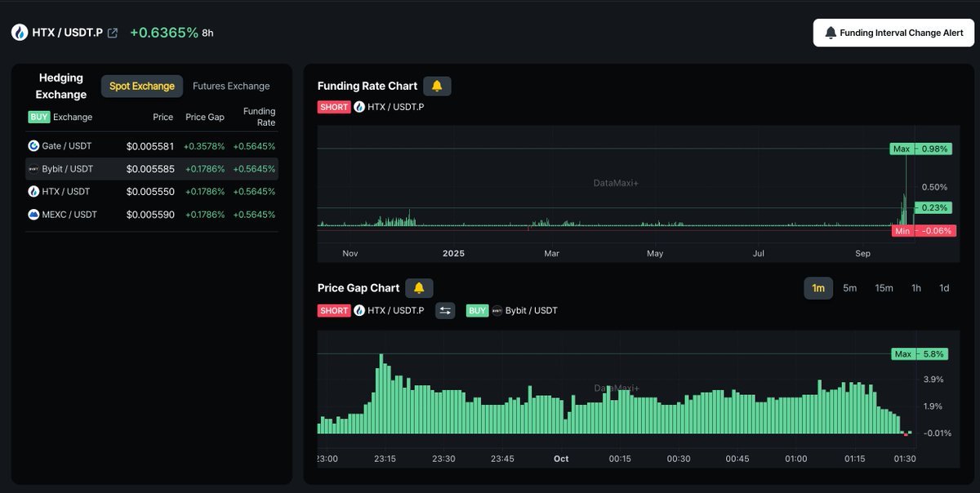980x493 pixels.
Task: Switch to the Futures Exchange tab
Action: click(231, 86)
